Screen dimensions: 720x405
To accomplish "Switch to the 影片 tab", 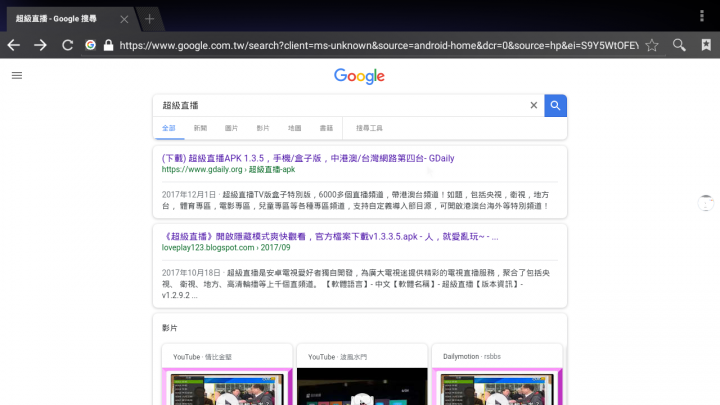I will [263, 128].
